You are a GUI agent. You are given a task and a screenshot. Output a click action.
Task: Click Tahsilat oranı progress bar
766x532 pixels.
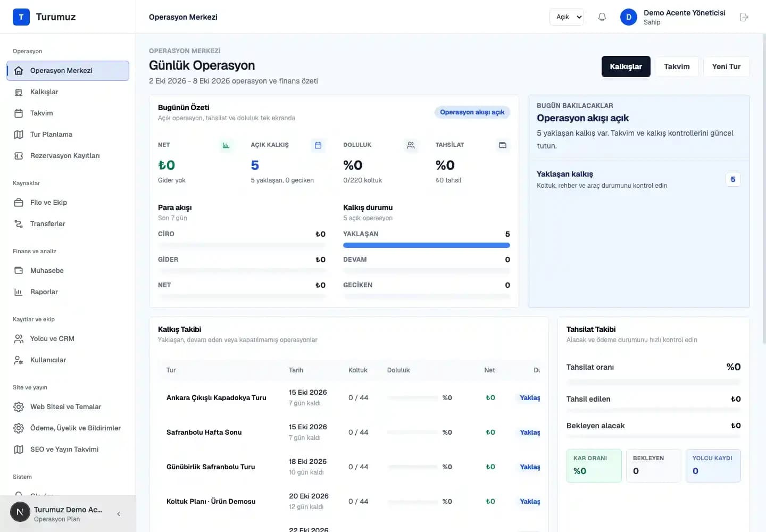click(654, 382)
